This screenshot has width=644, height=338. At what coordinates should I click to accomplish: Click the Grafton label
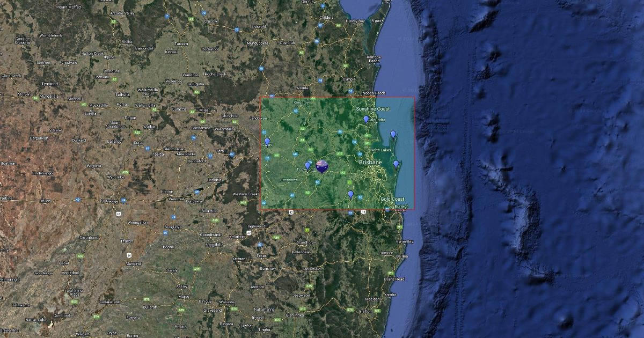pyautogui.click(x=365, y=311)
